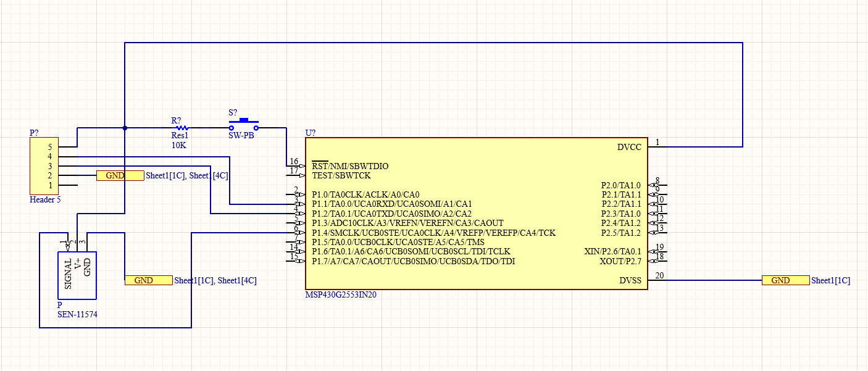The width and height of the screenshot is (868, 371).
Task: Select the P2.0/TA1.0 pin label
Action: coord(621,185)
